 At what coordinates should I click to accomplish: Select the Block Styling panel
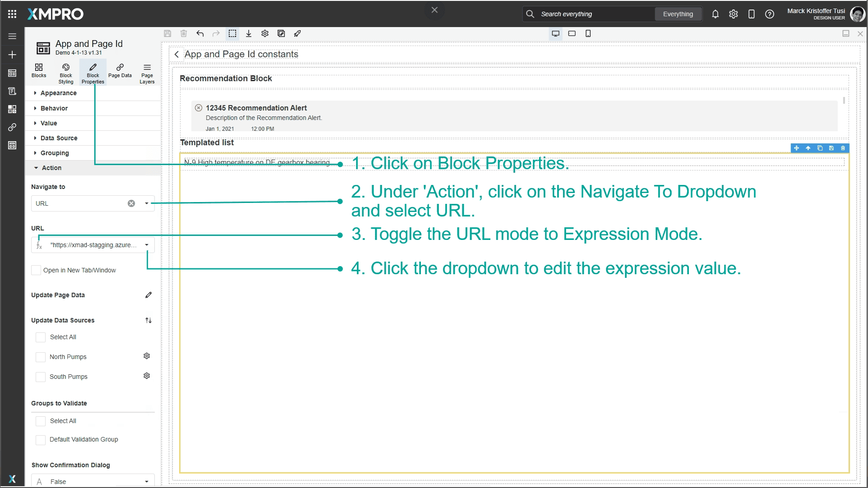(65, 72)
